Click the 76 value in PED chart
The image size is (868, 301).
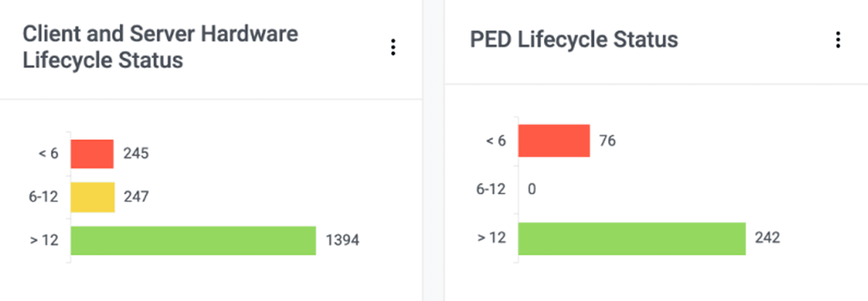pyautogui.click(x=607, y=141)
